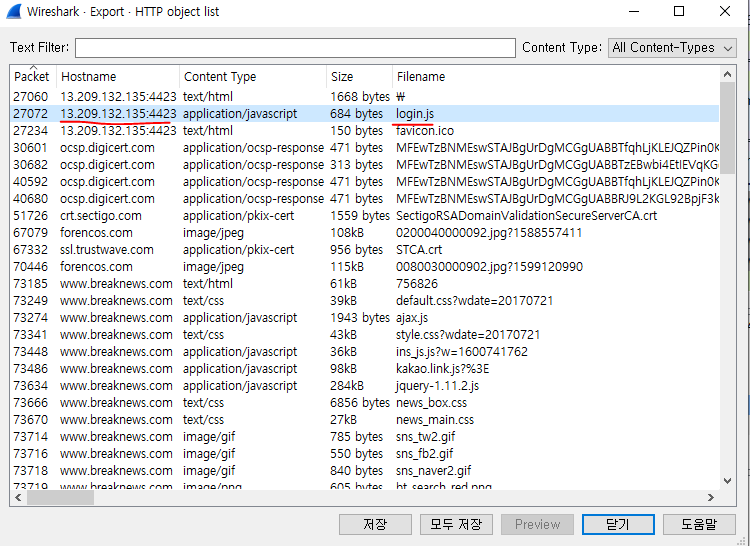Sort by the Content Type column header
750x546 pixels.
[x=253, y=76]
